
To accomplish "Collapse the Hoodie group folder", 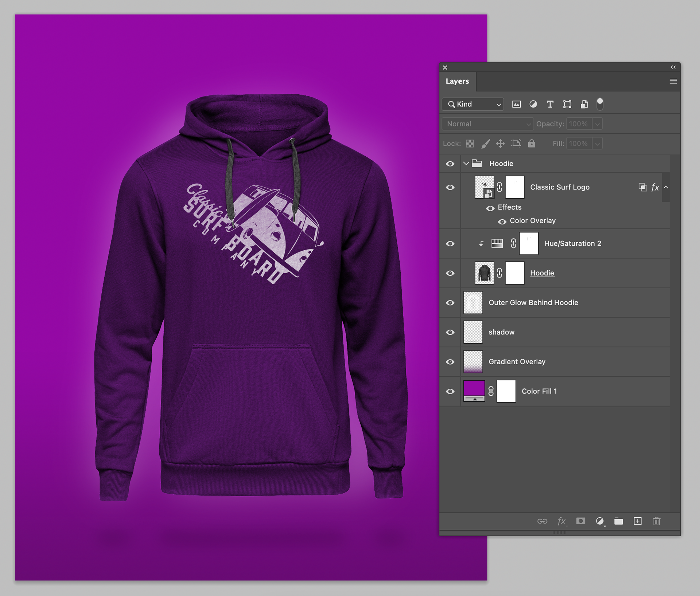I will [x=466, y=164].
